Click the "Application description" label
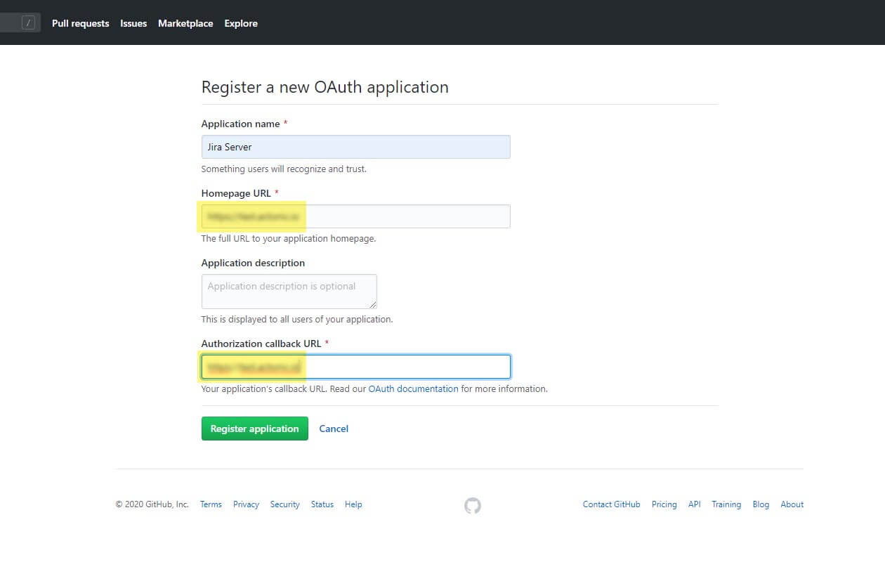The width and height of the screenshot is (885, 588). [x=253, y=263]
